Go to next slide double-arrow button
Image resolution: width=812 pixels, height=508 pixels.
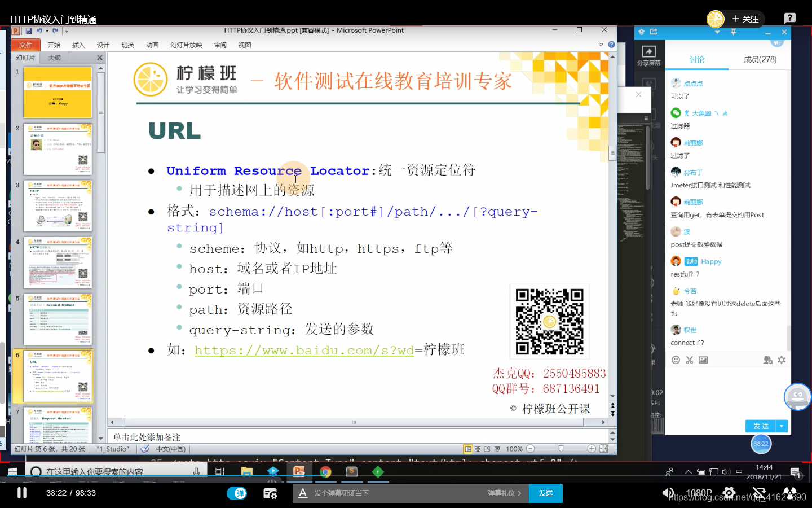612,414
